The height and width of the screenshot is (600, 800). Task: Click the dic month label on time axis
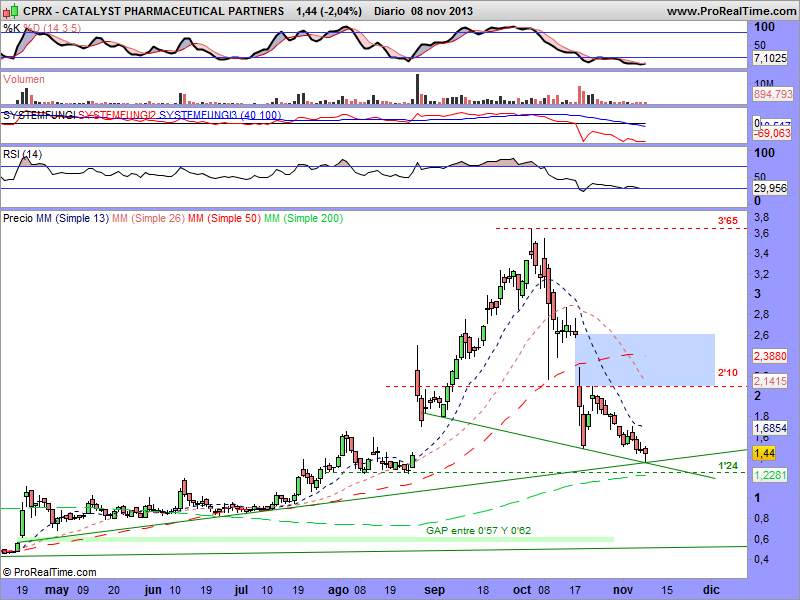[x=711, y=590]
